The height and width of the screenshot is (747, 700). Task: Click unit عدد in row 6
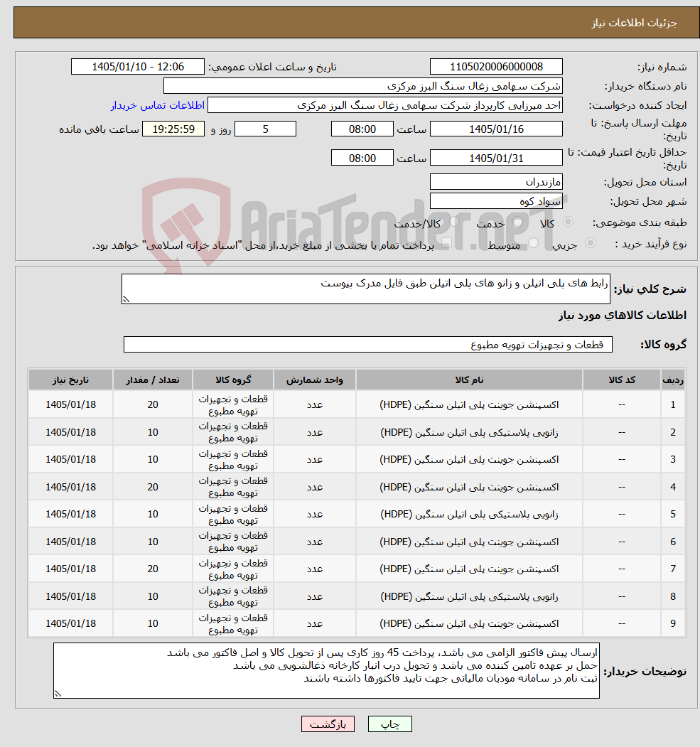point(314,542)
